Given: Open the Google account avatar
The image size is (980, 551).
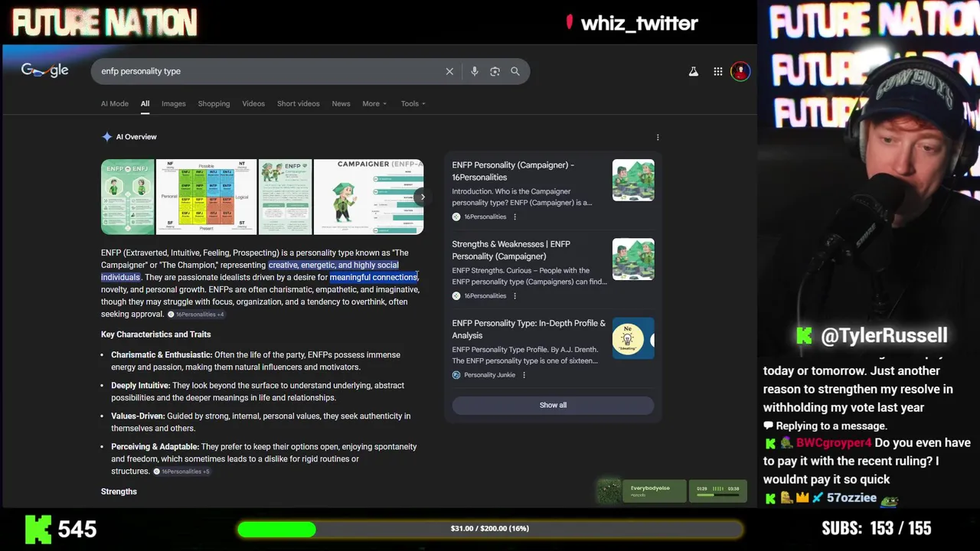Looking at the screenshot, I should (740, 71).
